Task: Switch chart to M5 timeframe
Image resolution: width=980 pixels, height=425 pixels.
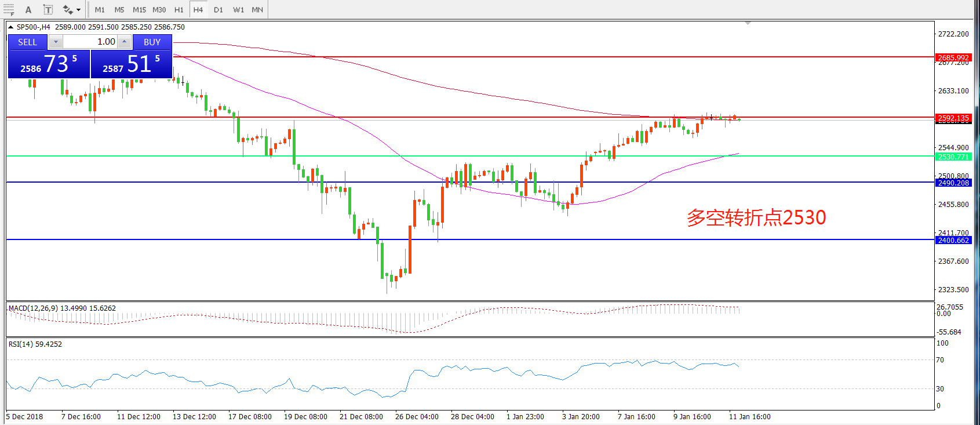Action: tap(119, 10)
